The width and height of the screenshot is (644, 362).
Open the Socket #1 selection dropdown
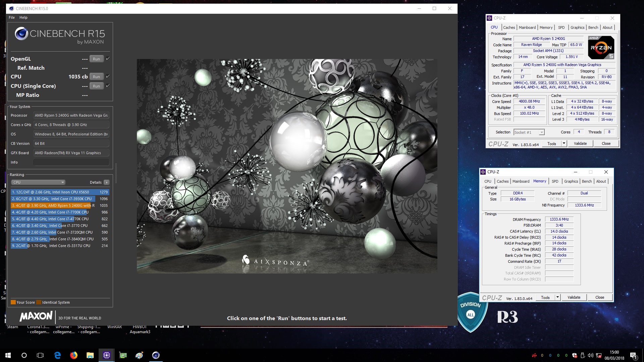[x=529, y=132]
